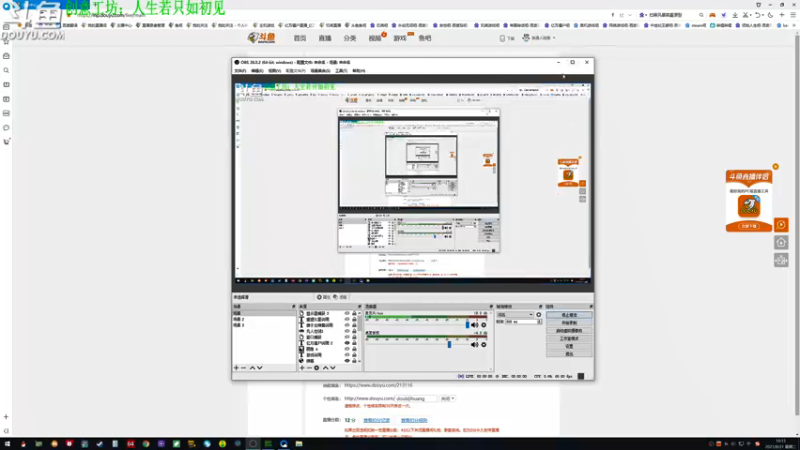Click the OBS icon on taskbar
This screenshot has width=800, height=450.
pyautogui.click(x=253, y=444)
